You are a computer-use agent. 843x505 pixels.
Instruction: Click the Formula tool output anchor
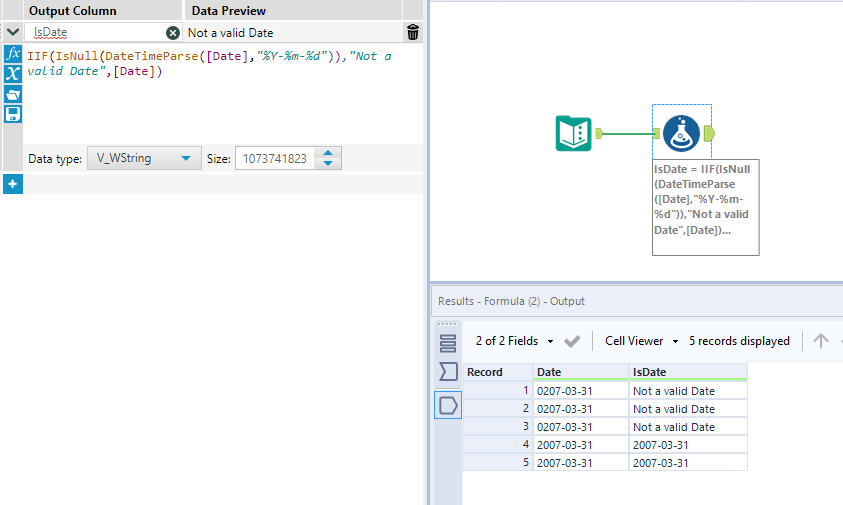pyautogui.click(x=709, y=133)
